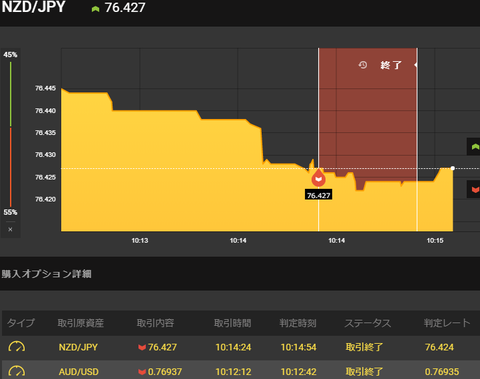Click the 76.427 price tooltip on chart

point(318,195)
